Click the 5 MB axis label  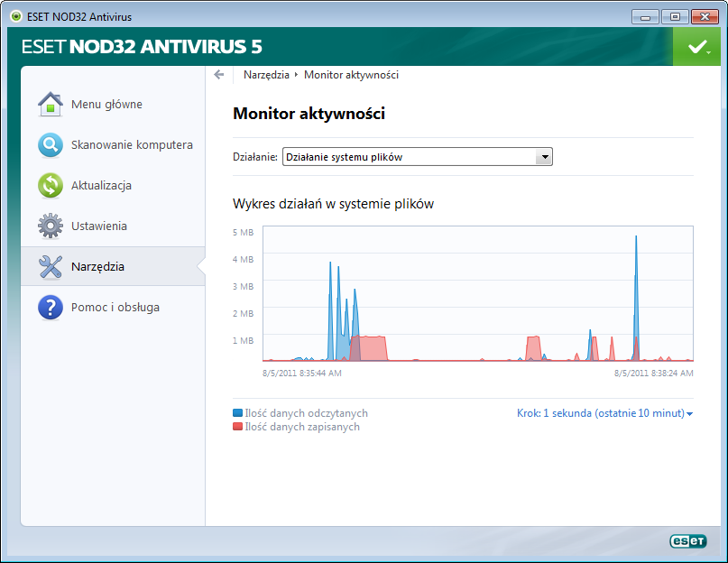coord(243,232)
